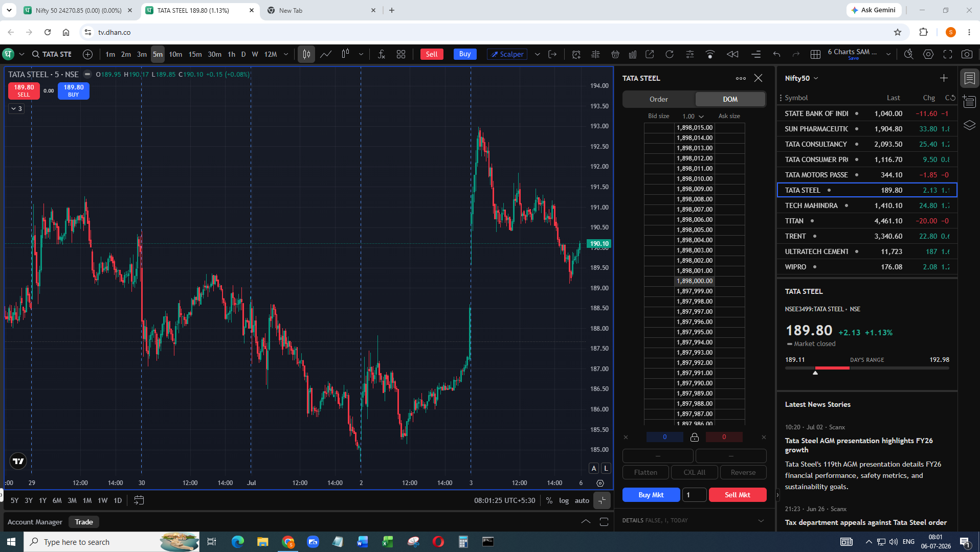980x552 pixels.
Task: Take a chart snapshot with camera icon
Action: coord(967,54)
